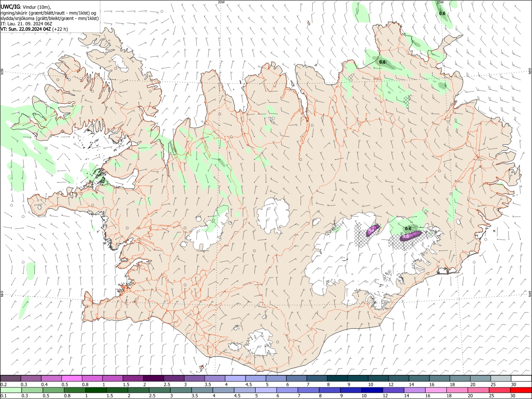Screen dimensions: 532x399
Task: Click the 0.6 value beside the 15W label
Action: pos(442,13)
